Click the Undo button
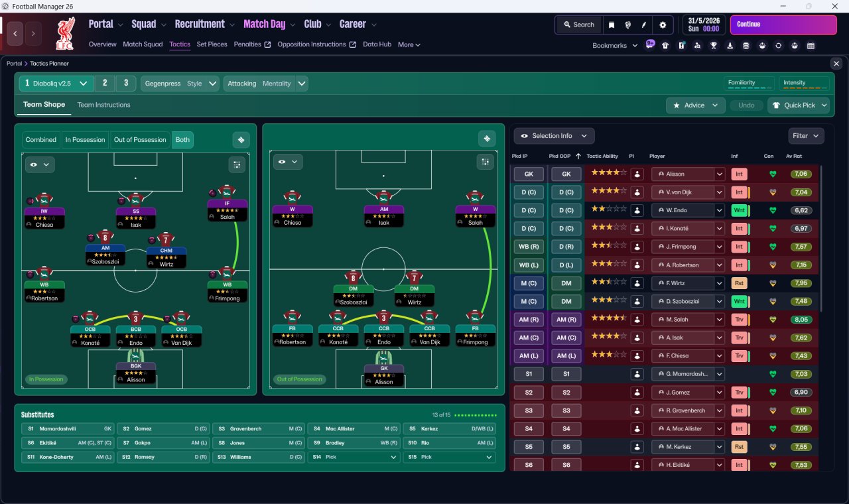 (x=746, y=105)
